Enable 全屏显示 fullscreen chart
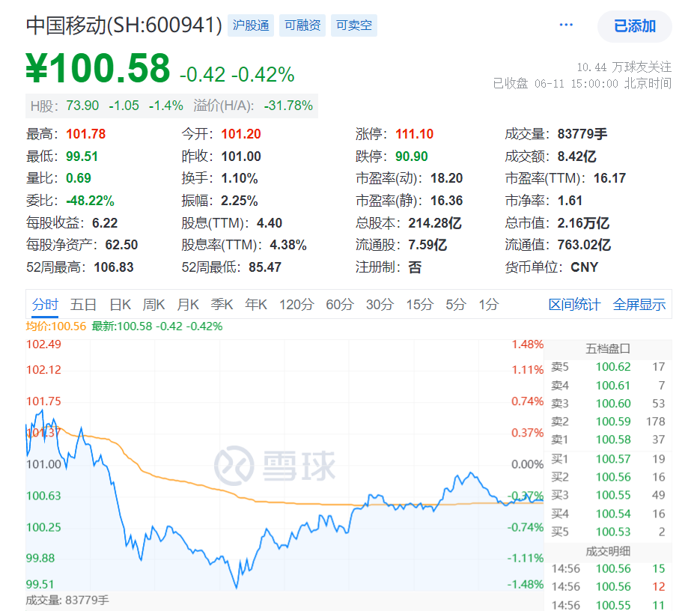The height and width of the screenshot is (611, 700). pyautogui.click(x=639, y=305)
